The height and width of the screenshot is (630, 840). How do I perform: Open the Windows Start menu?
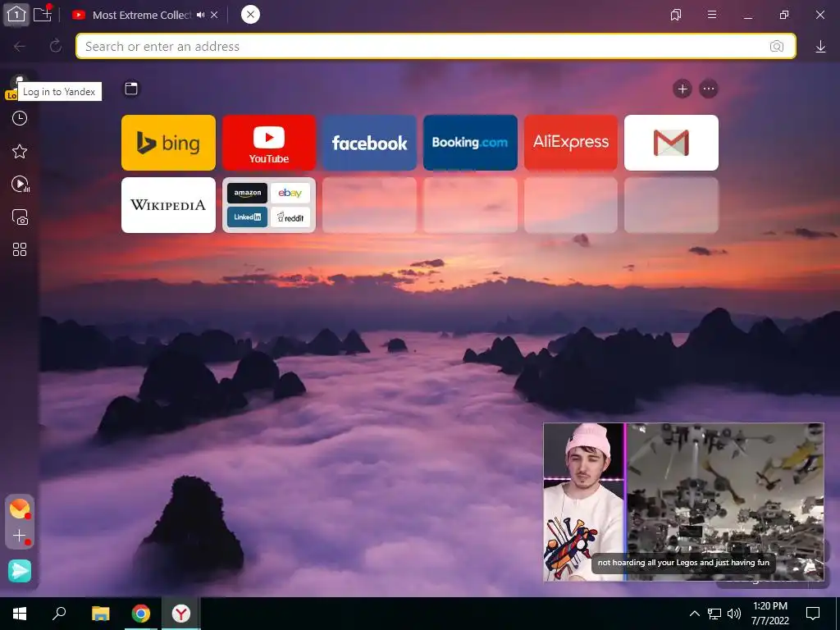(20, 614)
